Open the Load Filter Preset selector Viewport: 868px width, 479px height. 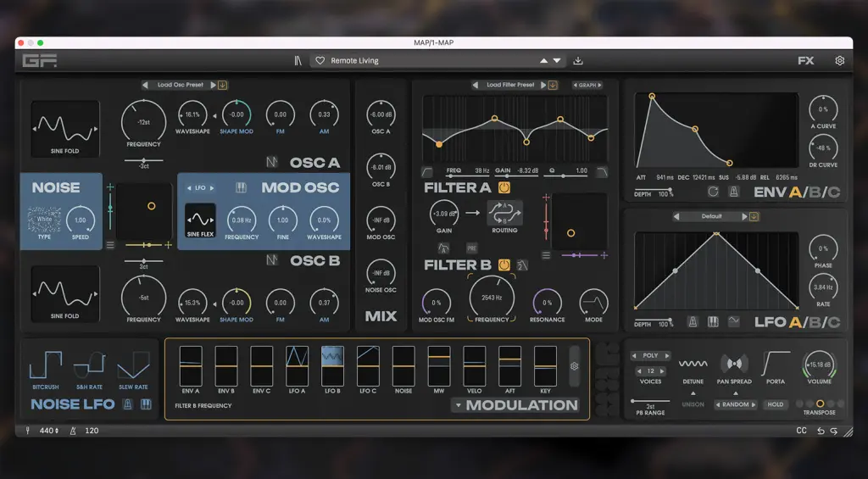coord(509,85)
